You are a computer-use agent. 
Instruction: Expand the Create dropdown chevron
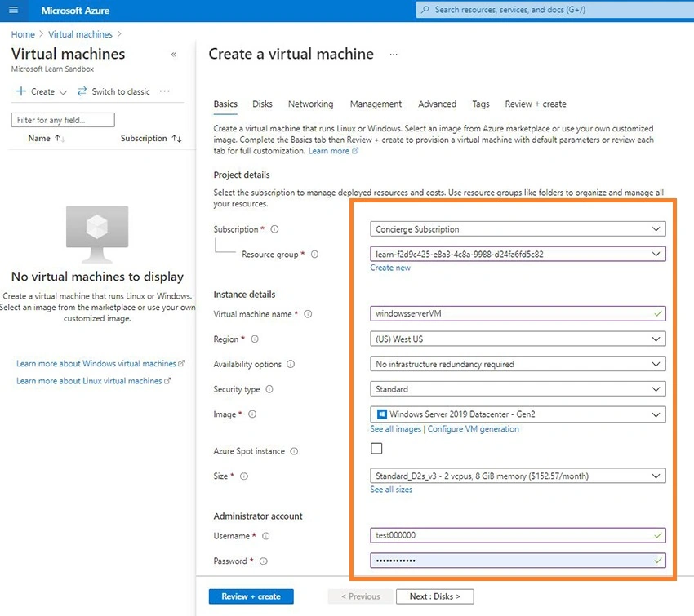coord(63,92)
